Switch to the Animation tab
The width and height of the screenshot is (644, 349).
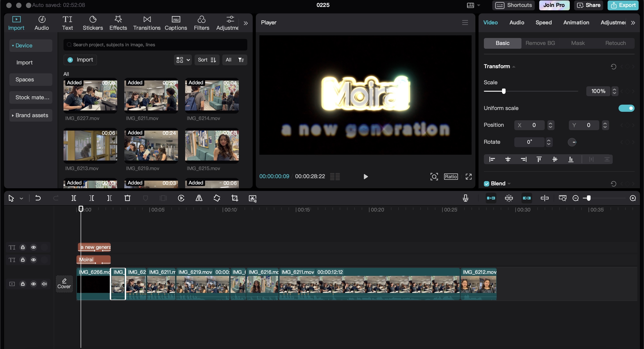click(576, 23)
